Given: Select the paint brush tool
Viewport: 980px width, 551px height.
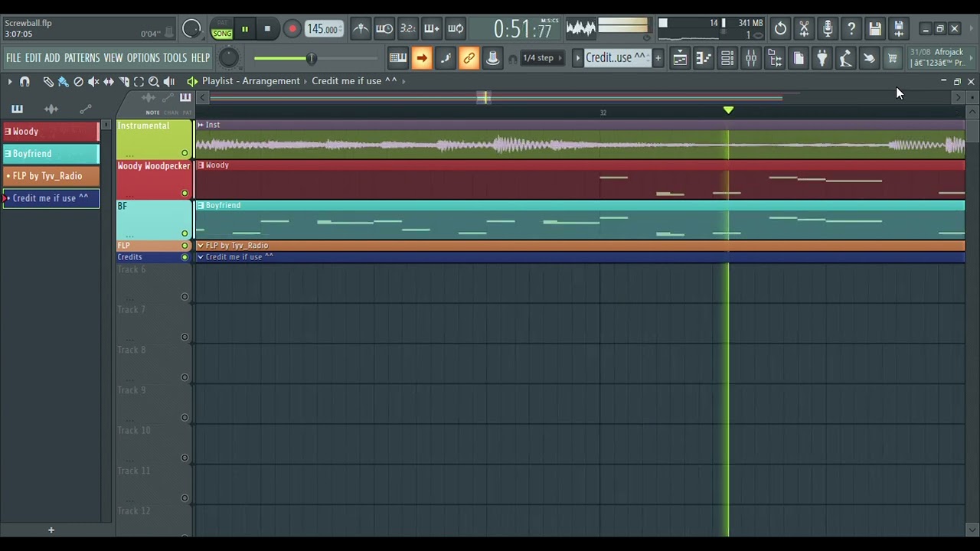Looking at the screenshot, I should (64, 81).
